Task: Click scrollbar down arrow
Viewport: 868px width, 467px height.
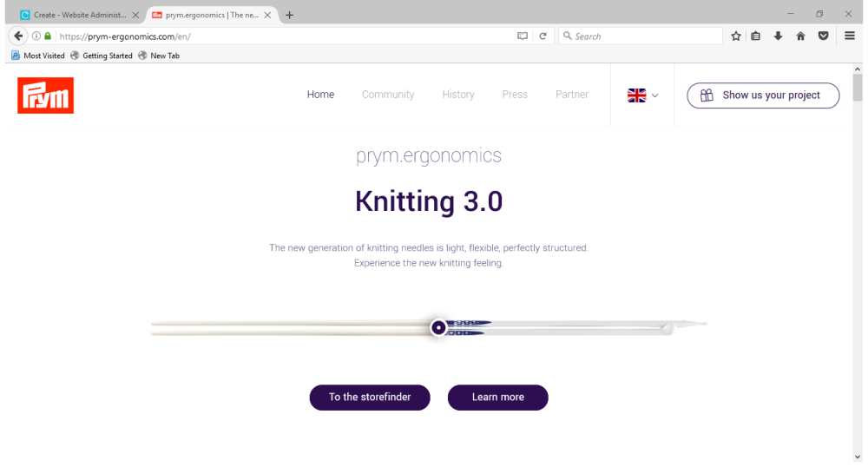Action: point(858,457)
